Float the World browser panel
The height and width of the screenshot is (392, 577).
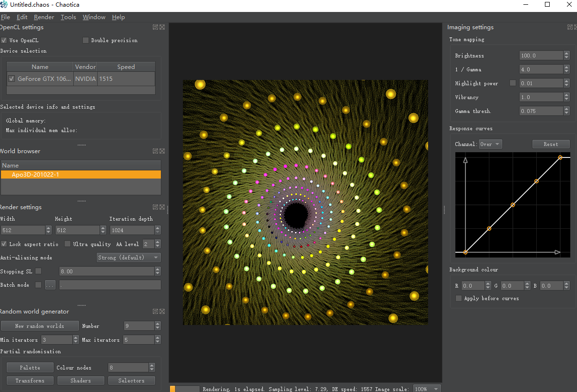156,151
